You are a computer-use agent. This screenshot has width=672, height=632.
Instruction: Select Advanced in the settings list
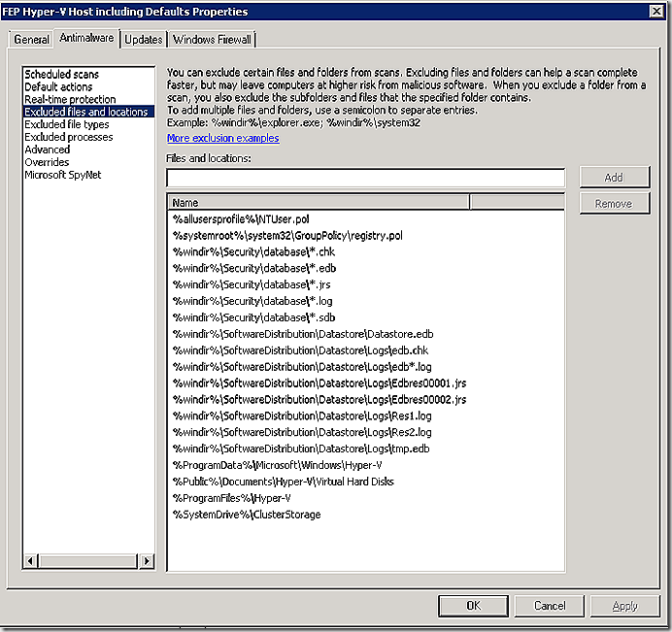[48, 150]
